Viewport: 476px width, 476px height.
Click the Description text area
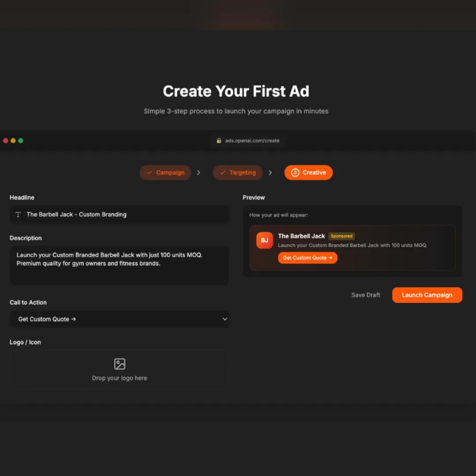119,264
